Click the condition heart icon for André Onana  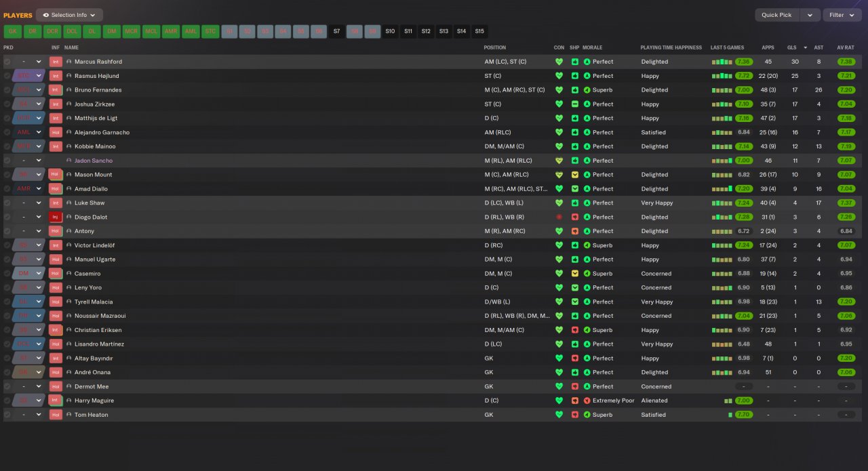coord(559,372)
